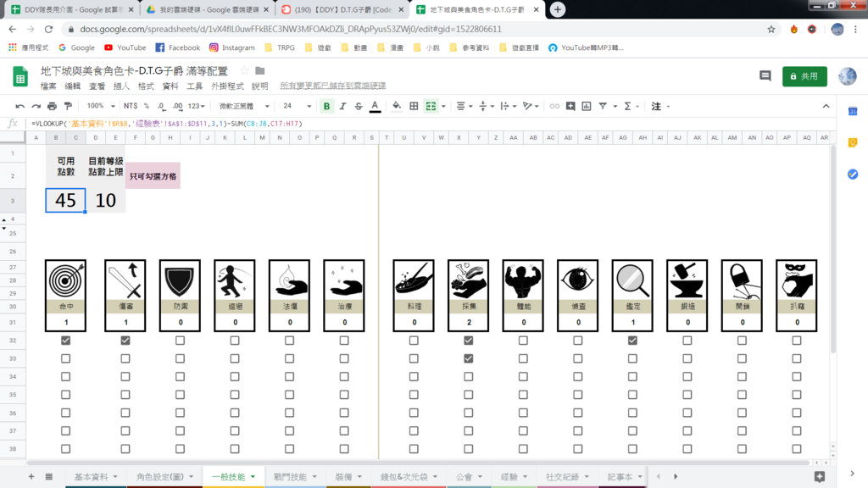Screen dimensions: 868x488
Task: Star this spreadsheet
Action: 244,71
